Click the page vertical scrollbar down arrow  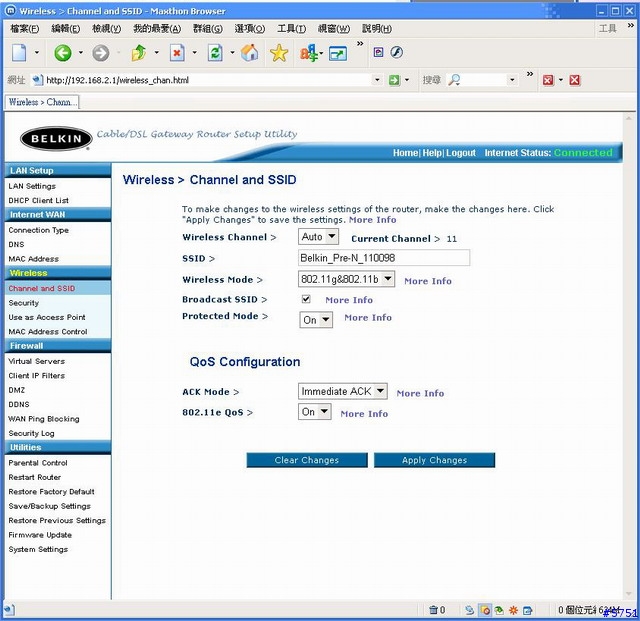coord(628,594)
